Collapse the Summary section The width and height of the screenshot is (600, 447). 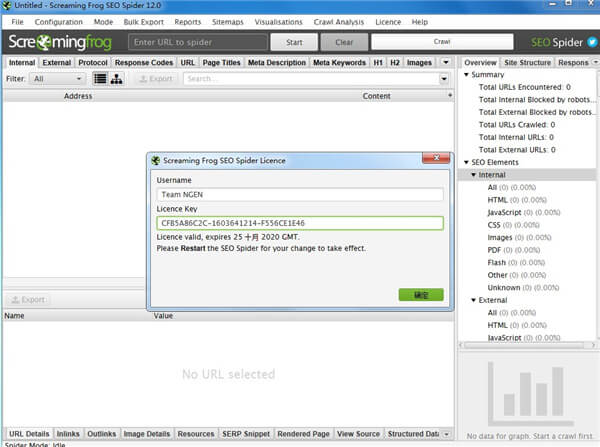pyautogui.click(x=466, y=75)
